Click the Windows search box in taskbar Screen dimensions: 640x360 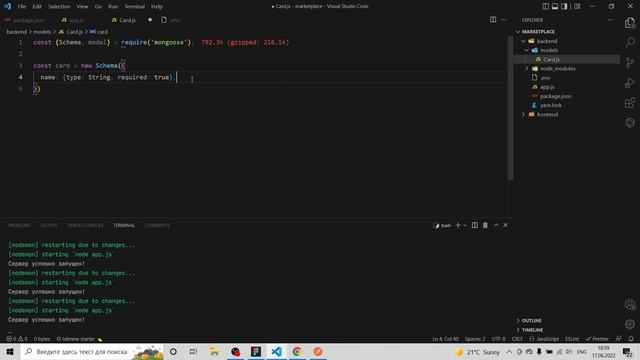click(x=92, y=351)
